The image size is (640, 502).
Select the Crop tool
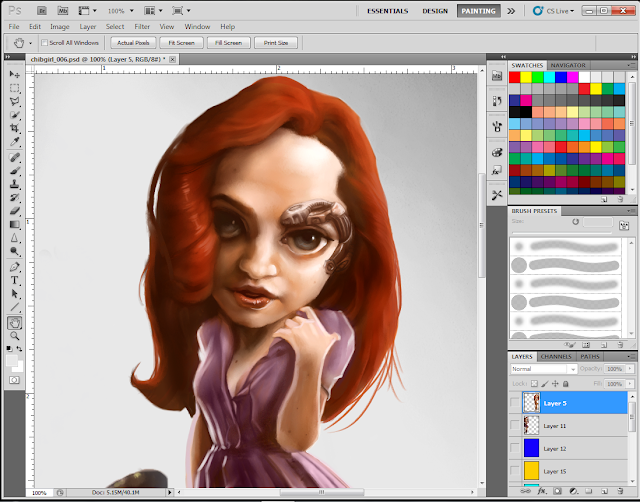15,129
